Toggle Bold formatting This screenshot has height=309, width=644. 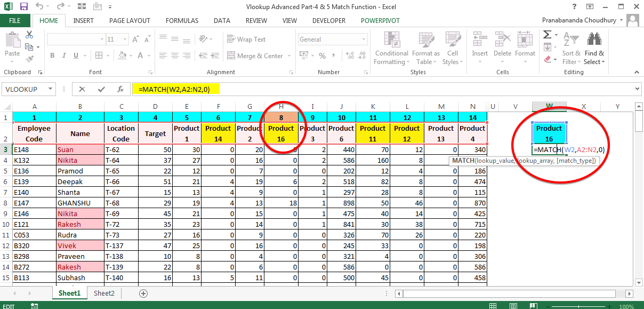pos(52,56)
